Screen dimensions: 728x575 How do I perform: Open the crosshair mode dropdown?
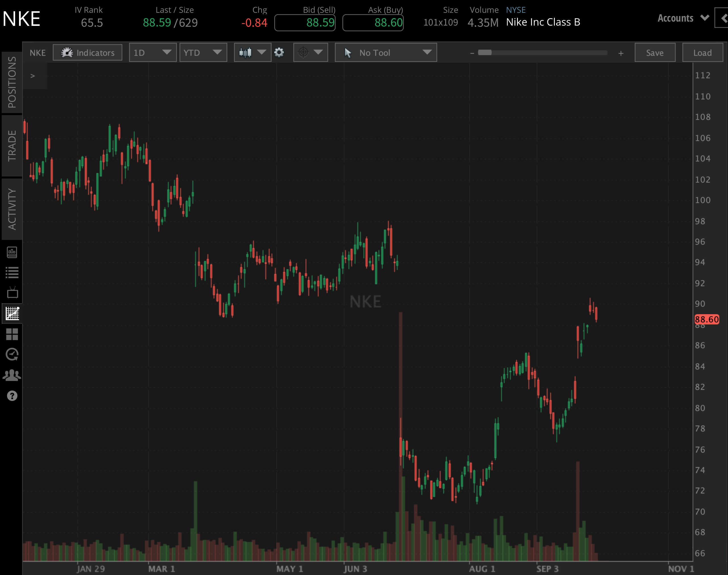(310, 53)
